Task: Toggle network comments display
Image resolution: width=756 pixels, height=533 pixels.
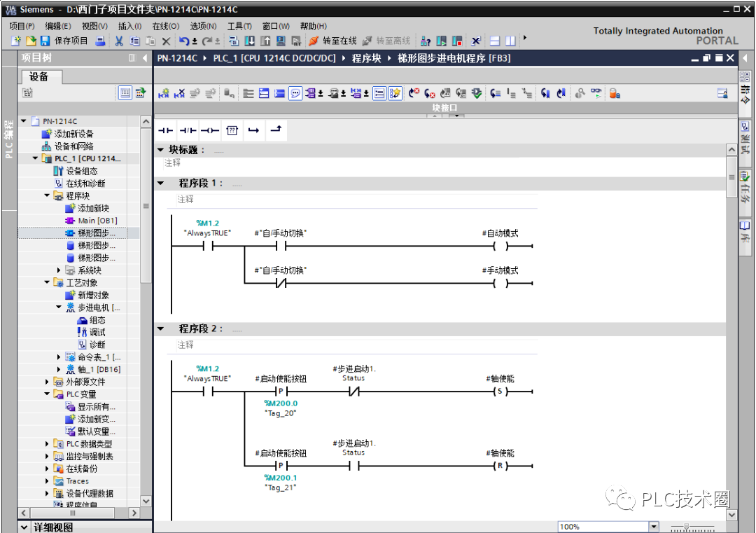Action: coord(379,93)
